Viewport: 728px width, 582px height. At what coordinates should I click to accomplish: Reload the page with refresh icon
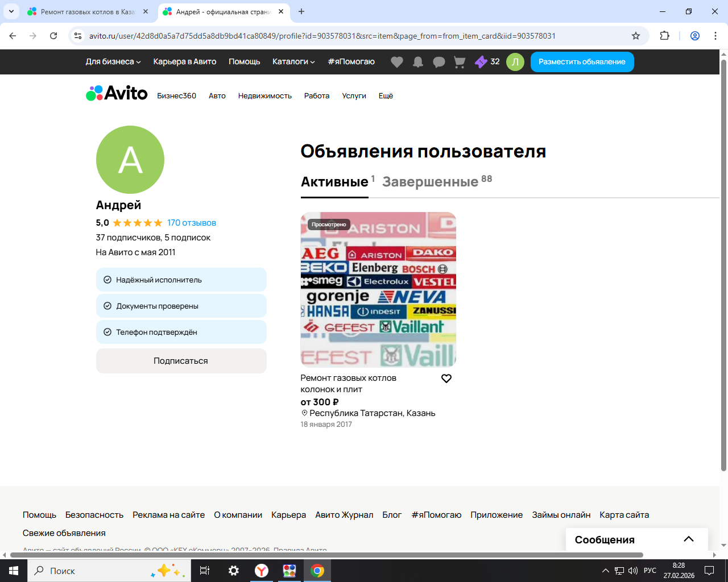[x=53, y=36]
